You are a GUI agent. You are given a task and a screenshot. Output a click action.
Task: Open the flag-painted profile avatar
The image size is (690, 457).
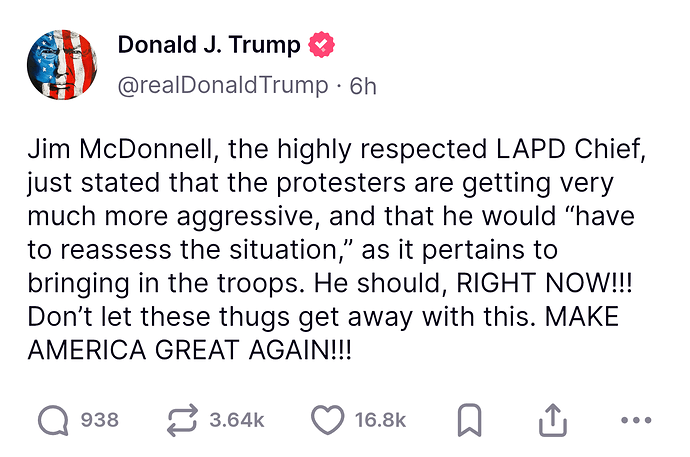pos(62,65)
